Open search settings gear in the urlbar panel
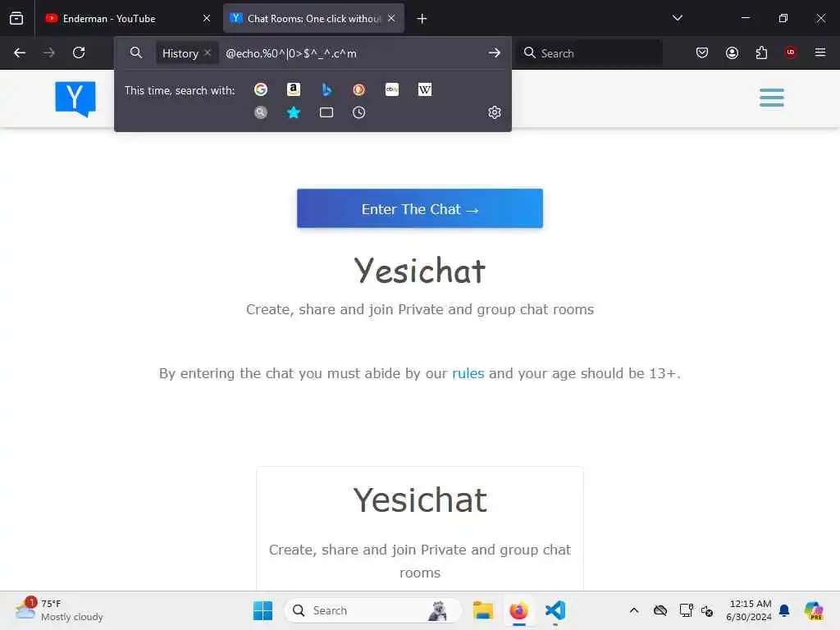This screenshot has height=630, width=840. click(495, 112)
